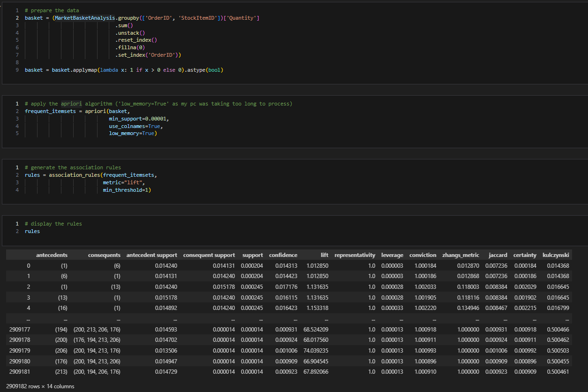The image size is (588, 392).
Task: Click the low_memory=True argument line
Action: (x=133, y=134)
